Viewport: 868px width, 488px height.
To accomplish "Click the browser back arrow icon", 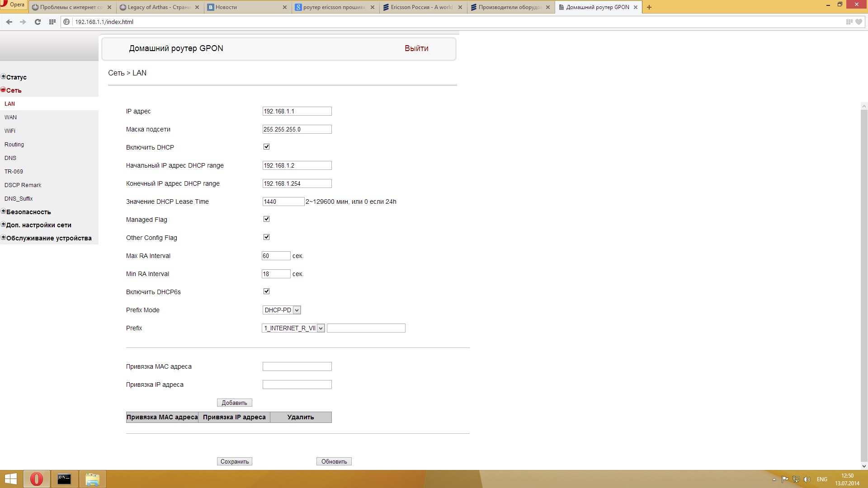I will [9, 22].
